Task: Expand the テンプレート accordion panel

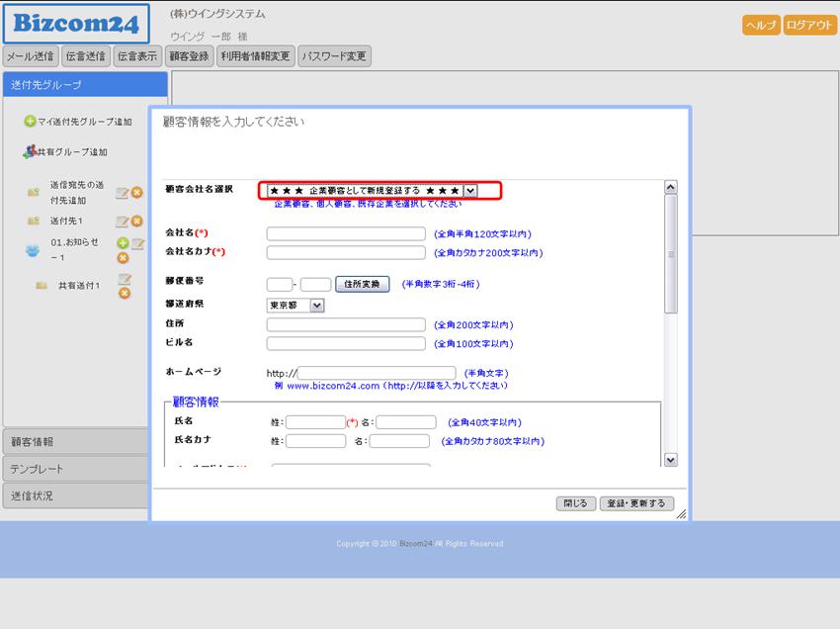Action: click(76, 469)
